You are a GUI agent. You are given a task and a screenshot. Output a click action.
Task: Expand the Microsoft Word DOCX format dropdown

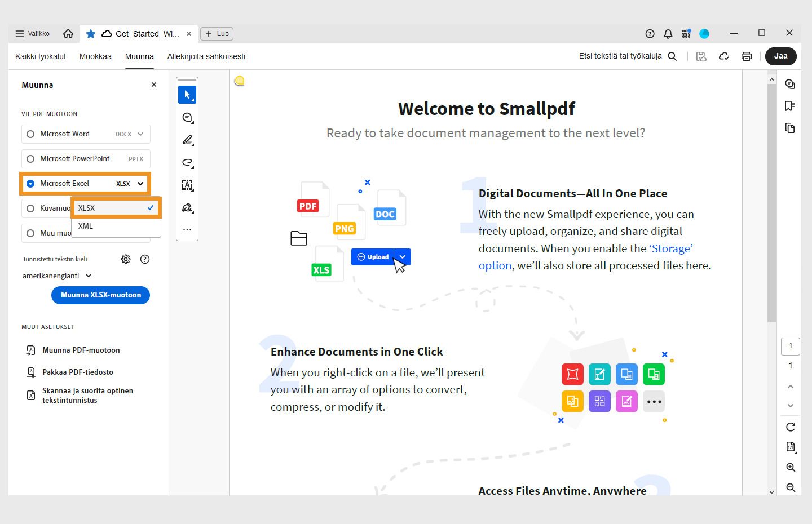click(140, 134)
